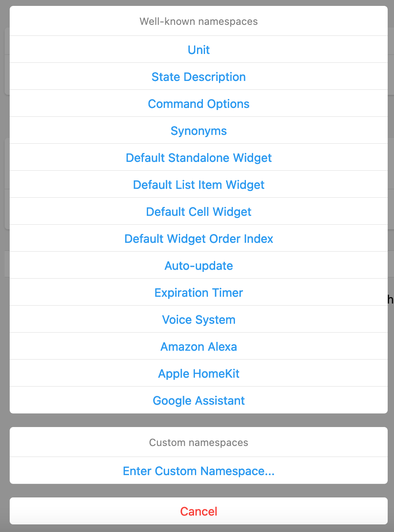Choose Apple HomeKit namespace
This screenshot has width=394, height=532.
pyautogui.click(x=199, y=373)
